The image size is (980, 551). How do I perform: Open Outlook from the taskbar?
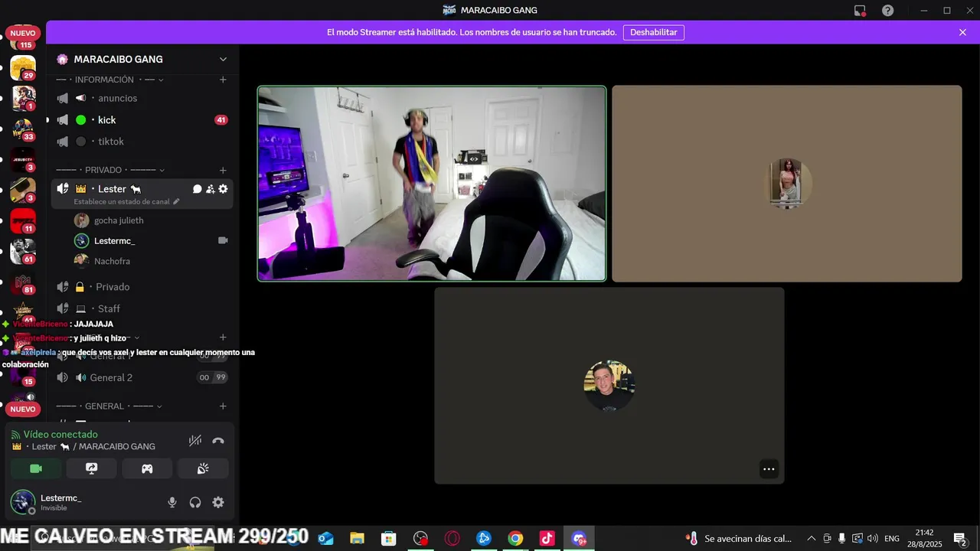[x=326, y=539]
